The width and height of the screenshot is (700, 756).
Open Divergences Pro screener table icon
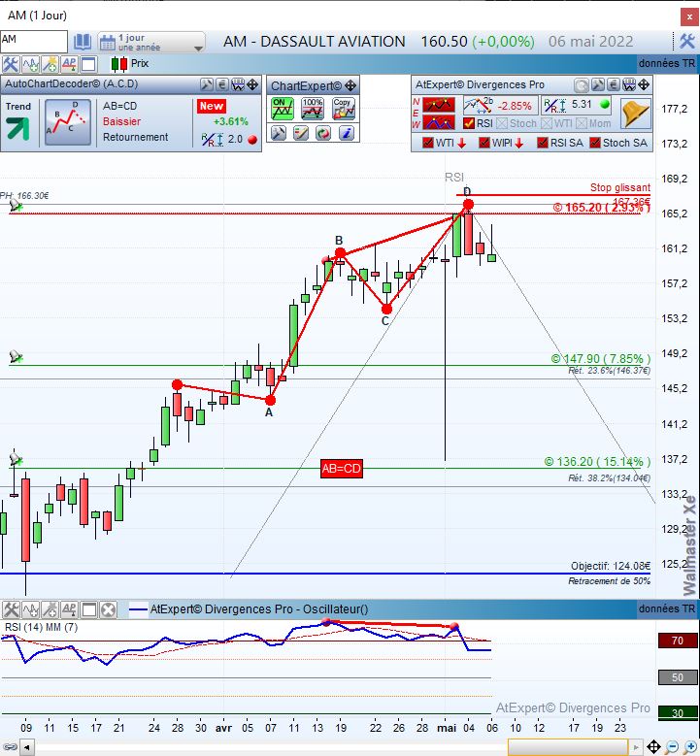629,85
